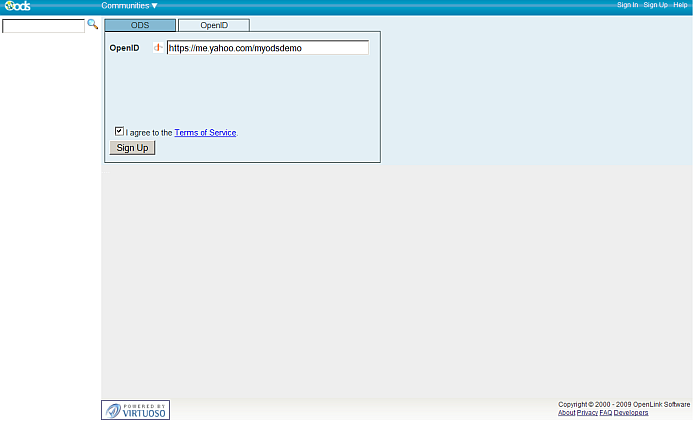
Task: Open the About link in the footer
Action: tap(566, 413)
